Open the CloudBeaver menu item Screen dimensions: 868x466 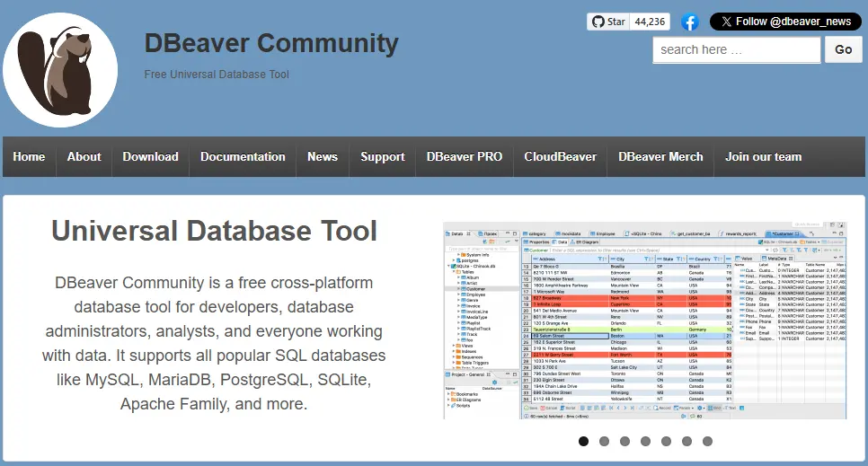tap(560, 156)
